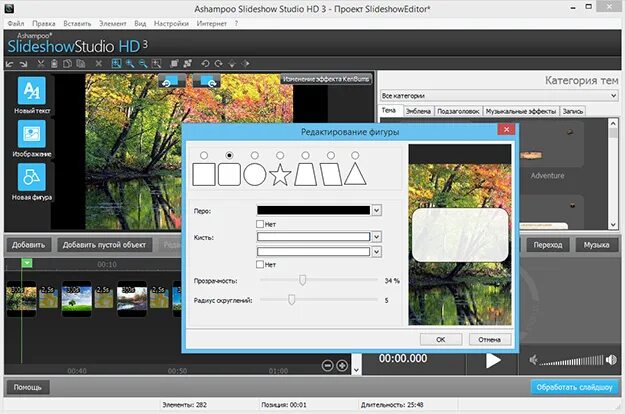Click the Undo arrow in the toolbar
This screenshot has width=625, height=414.
click(x=9, y=64)
